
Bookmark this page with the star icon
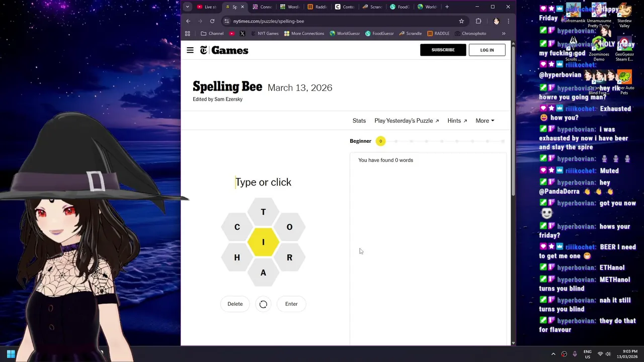[461, 21]
